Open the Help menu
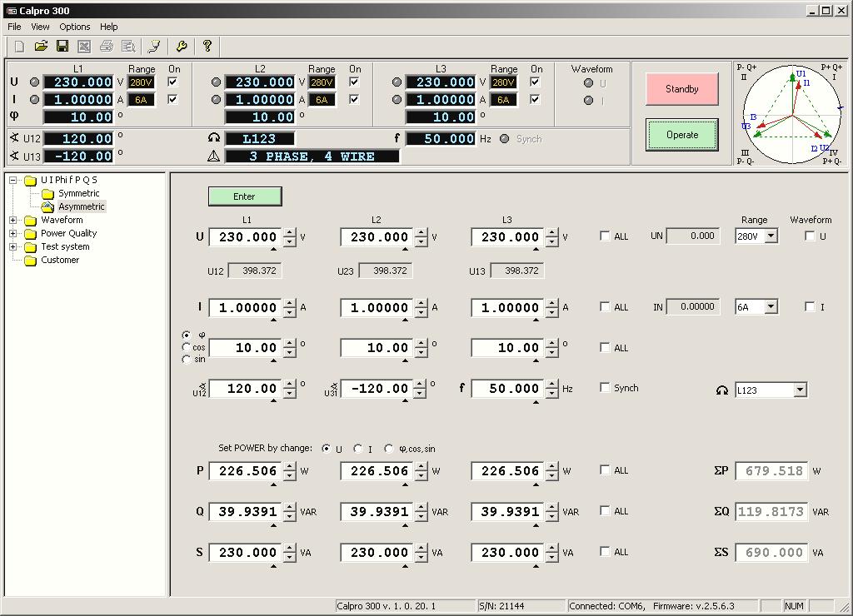853x616 pixels. (109, 27)
